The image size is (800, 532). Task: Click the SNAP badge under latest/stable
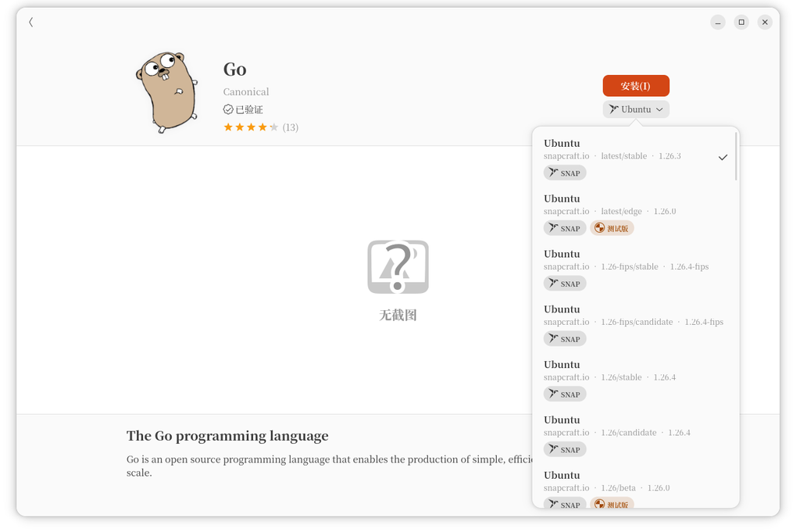(565, 173)
